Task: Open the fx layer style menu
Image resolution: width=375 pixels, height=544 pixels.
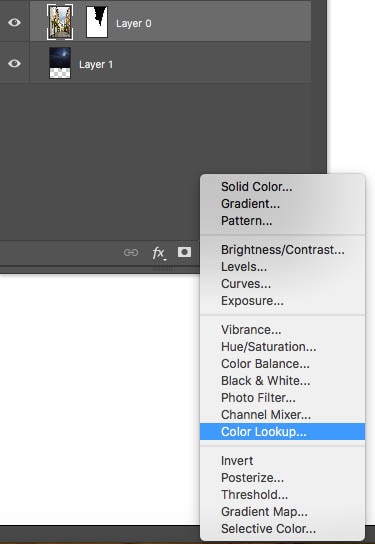Action: tap(159, 253)
